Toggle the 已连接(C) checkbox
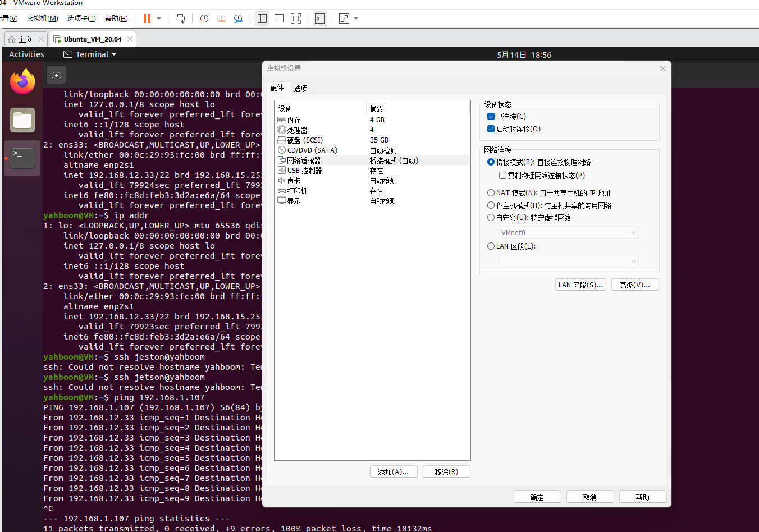Image resolution: width=759 pixels, height=532 pixels. click(491, 117)
